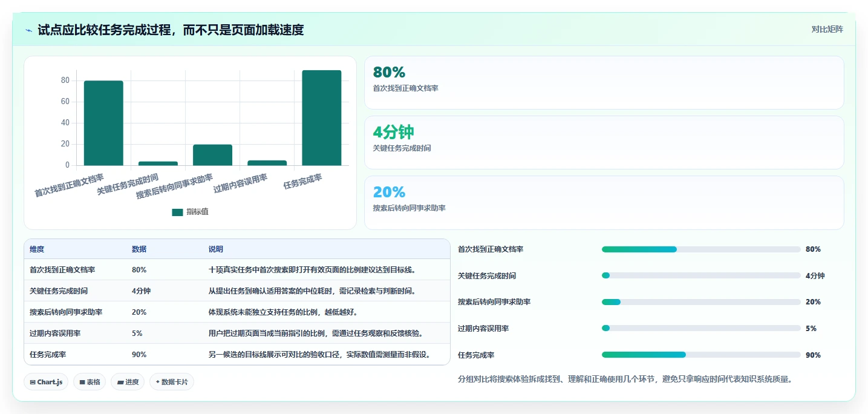
Task: Select the 搜索后转向同事求助率 table row name
Action: pyautogui.click(x=66, y=312)
